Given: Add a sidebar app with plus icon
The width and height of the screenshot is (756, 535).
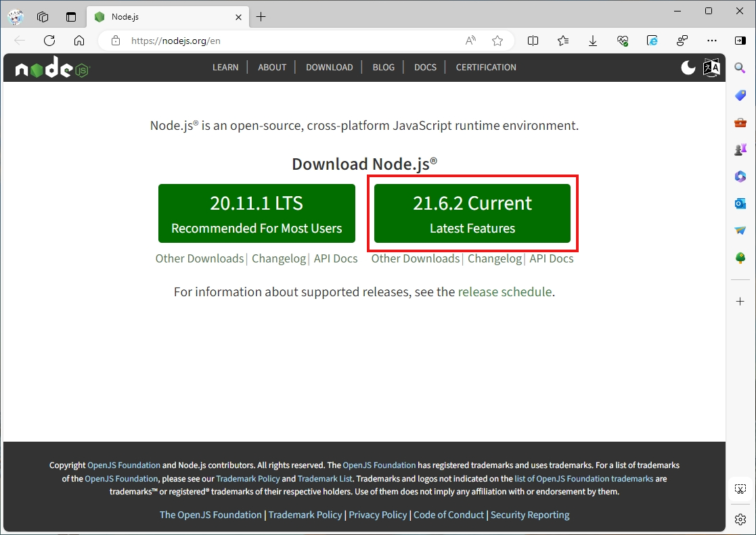Looking at the screenshot, I should click(x=740, y=301).
